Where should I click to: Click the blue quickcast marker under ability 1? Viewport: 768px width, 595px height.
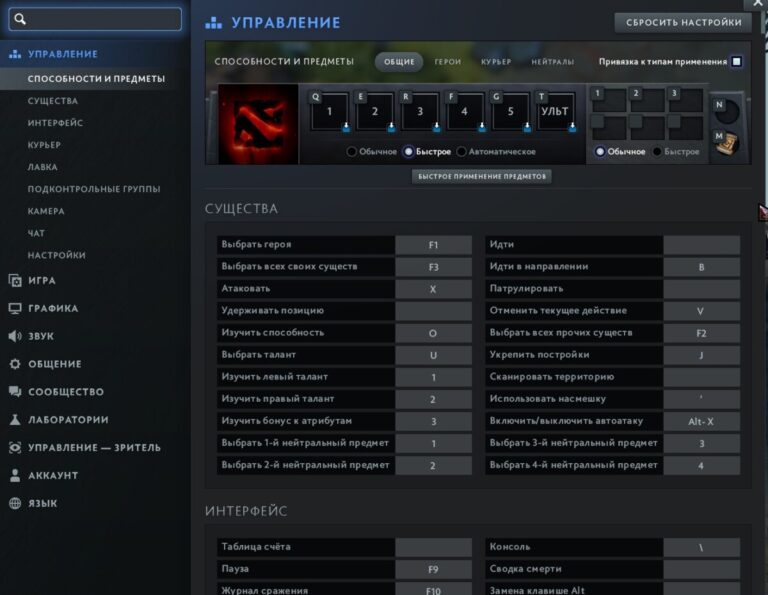point(346,128)
